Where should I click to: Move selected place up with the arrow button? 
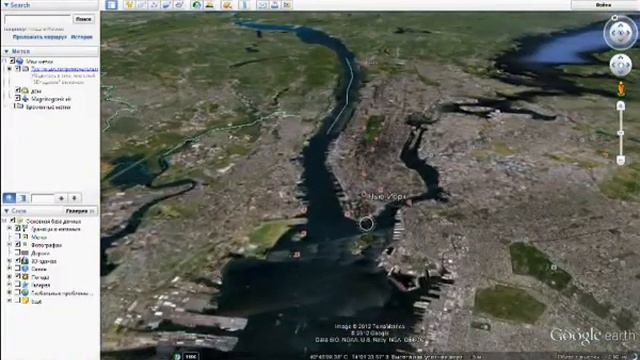61,198
